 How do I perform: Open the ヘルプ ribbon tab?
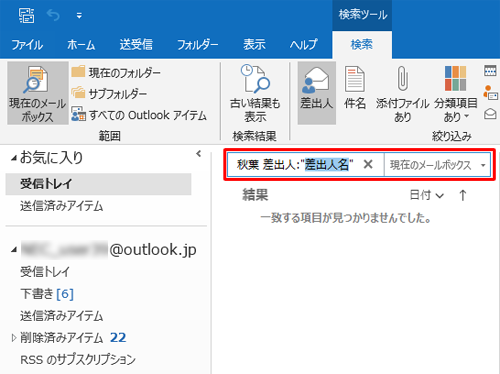pyautogui.click(x=303, y=44)
